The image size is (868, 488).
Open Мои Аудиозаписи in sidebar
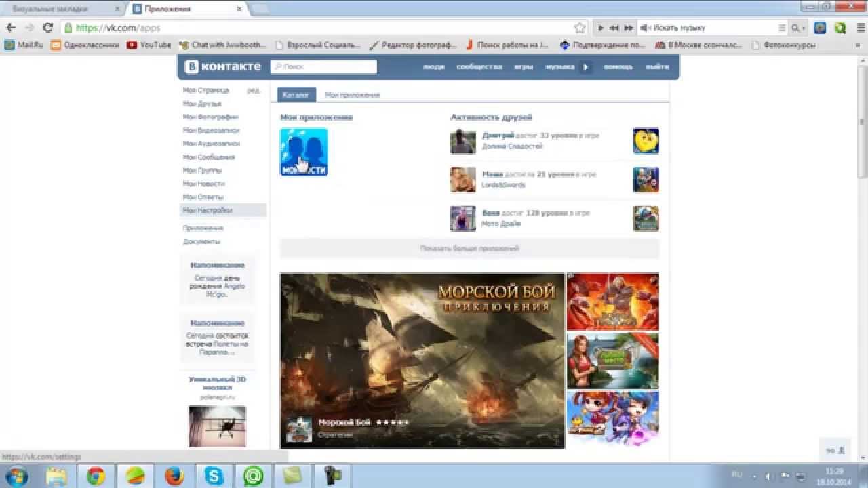212,144
